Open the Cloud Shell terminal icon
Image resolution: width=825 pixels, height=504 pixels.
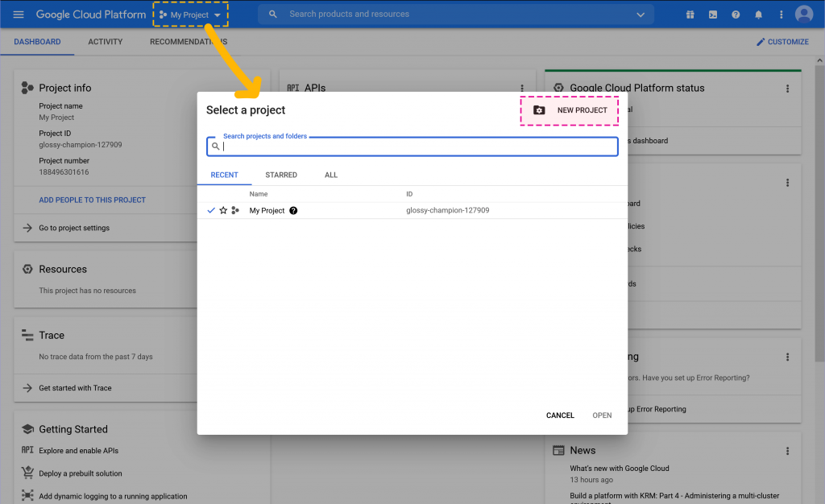[713, 14]
